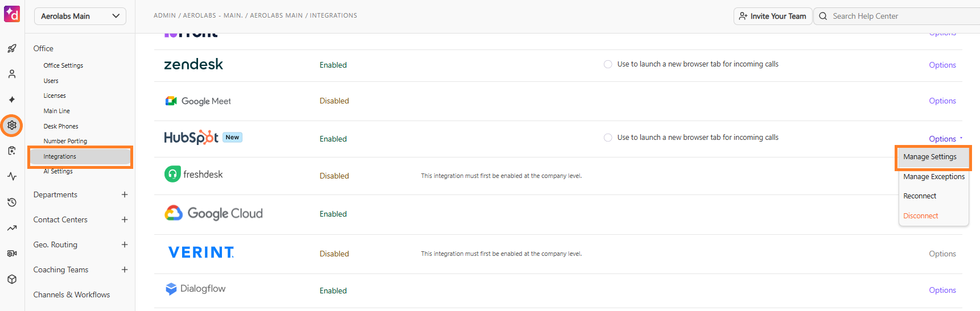Viewport: 980px width, 311px height.
Task: Open the person profile sidebar icon
Action: (12, 74)
